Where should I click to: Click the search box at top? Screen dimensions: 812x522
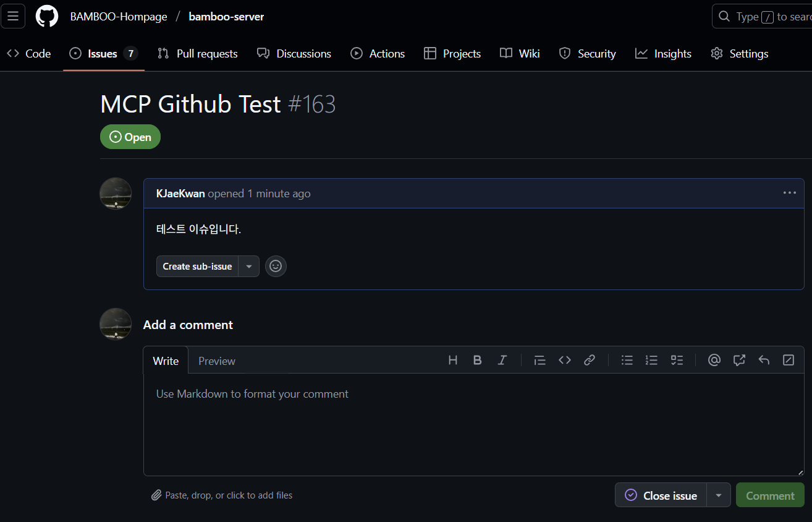(x=762, y=17)
